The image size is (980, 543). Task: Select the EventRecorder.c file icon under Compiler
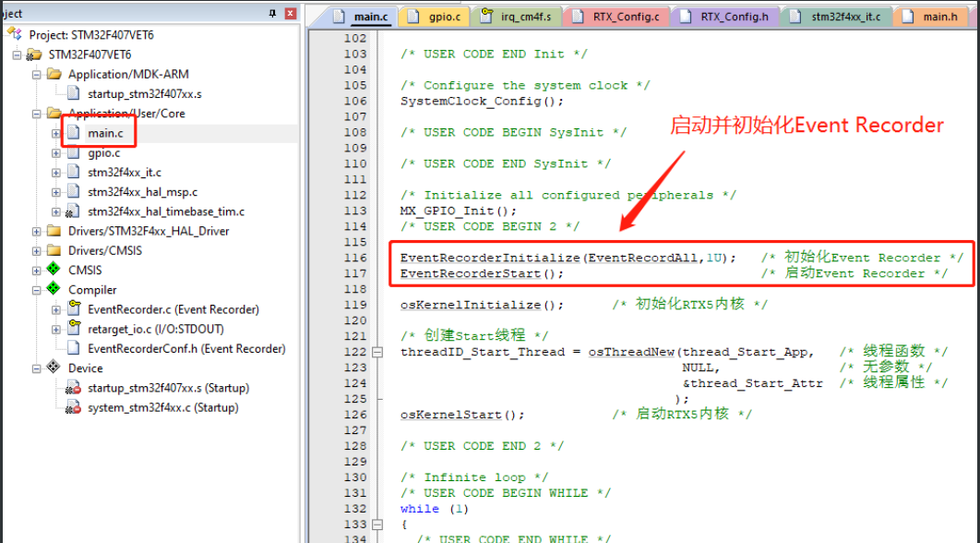72,308
